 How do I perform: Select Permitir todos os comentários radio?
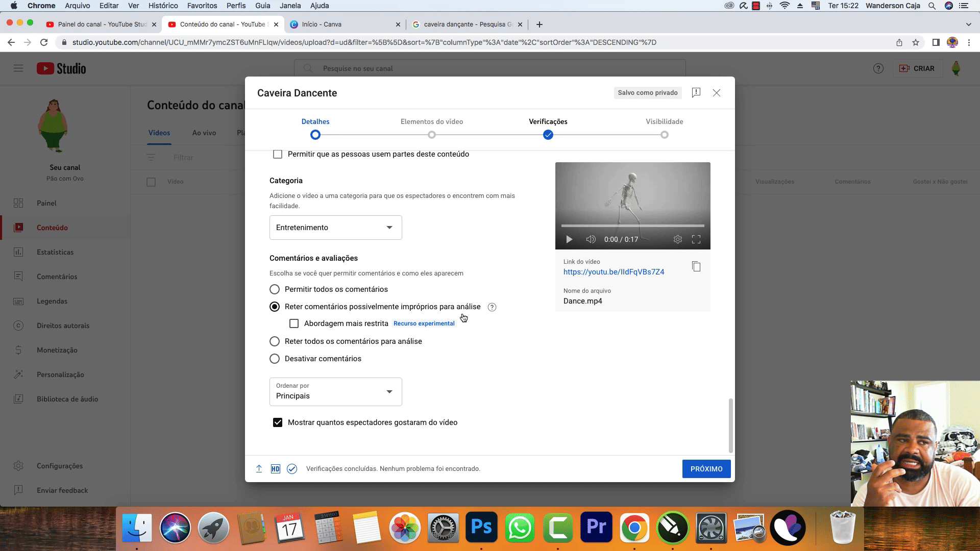click(275, 289)
